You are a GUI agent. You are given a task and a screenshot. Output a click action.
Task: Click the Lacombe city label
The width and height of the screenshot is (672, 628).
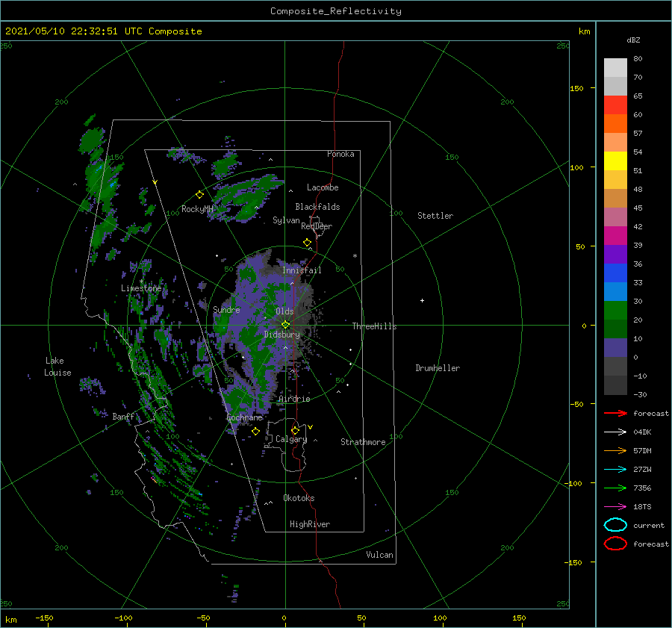pyautogui.click(x=323, y=187)
